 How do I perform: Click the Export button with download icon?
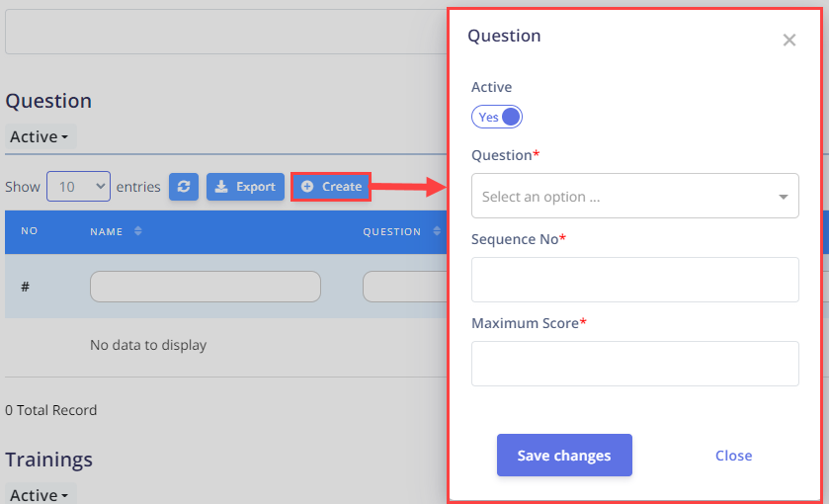[245, 187]
